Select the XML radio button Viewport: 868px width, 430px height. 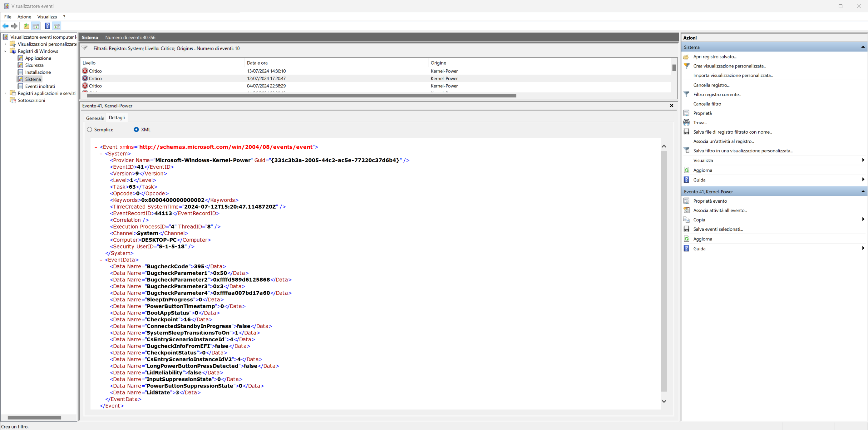[x=136, y=129]
